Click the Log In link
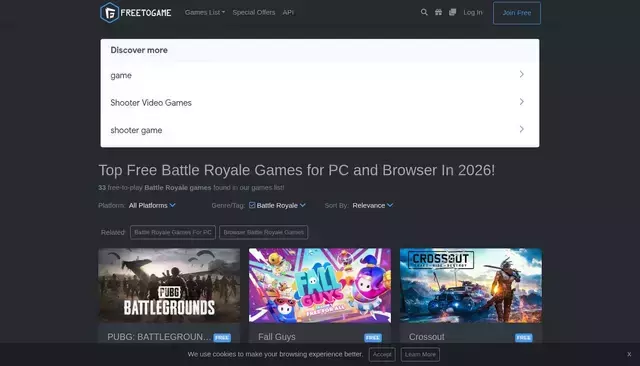 473,12
